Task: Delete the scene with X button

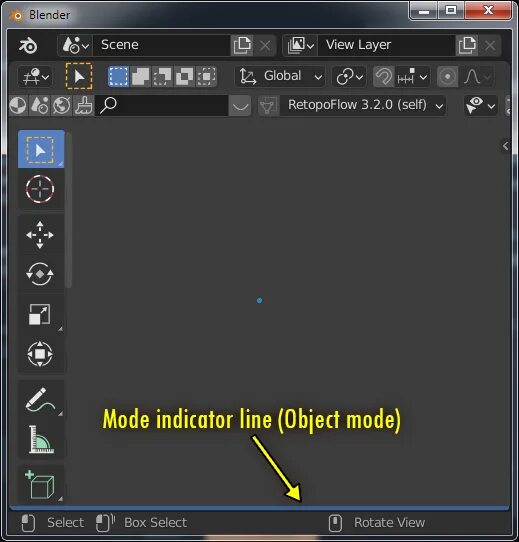Action: [265, 45]
